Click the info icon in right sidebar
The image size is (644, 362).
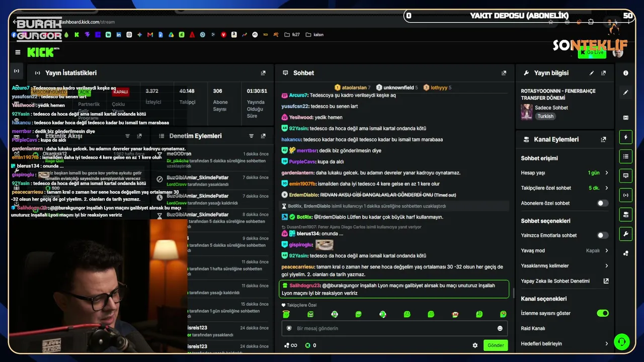[x=626, y=73]
